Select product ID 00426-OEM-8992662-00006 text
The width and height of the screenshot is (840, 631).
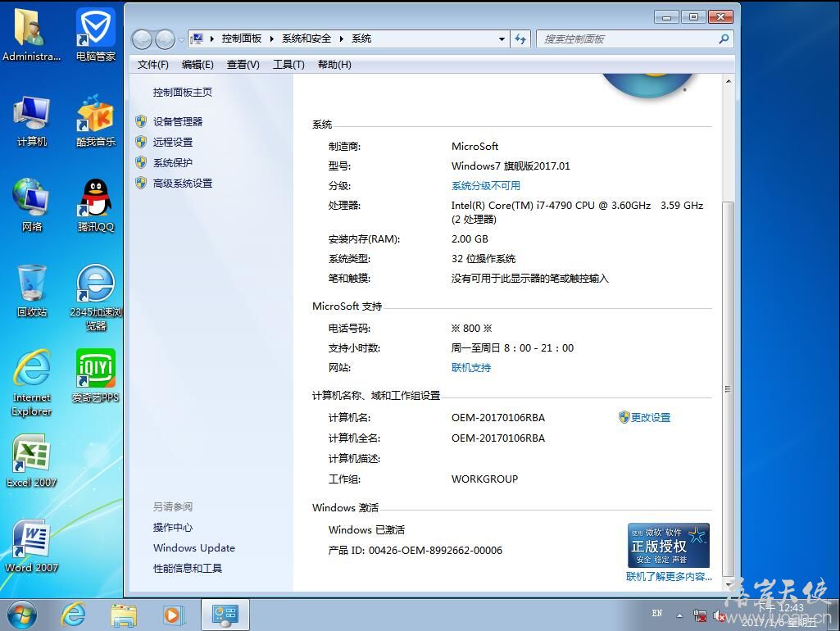pos(435,551)
